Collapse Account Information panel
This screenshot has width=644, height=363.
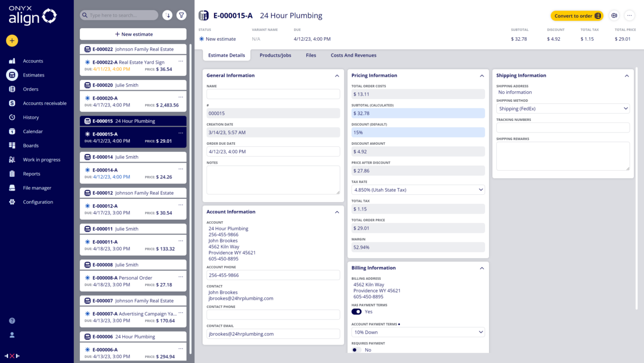[337, 212]
